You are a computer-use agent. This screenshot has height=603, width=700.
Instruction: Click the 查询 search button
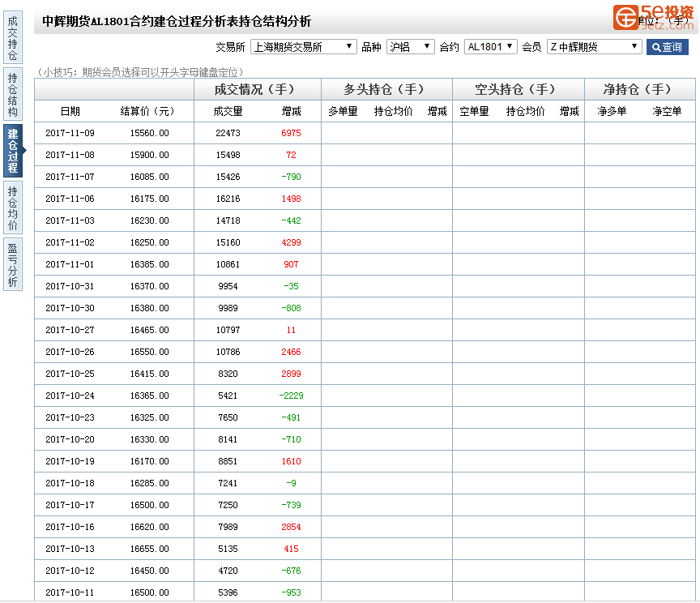pyautogui.click(x=667, y=47)
